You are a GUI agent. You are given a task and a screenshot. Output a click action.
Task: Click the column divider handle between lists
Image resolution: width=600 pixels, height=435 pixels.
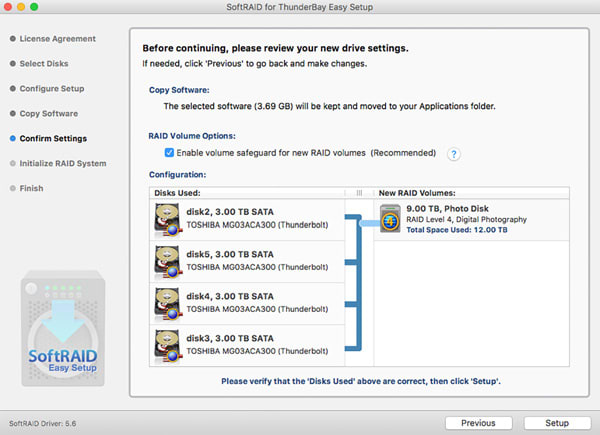coord(359,192)
